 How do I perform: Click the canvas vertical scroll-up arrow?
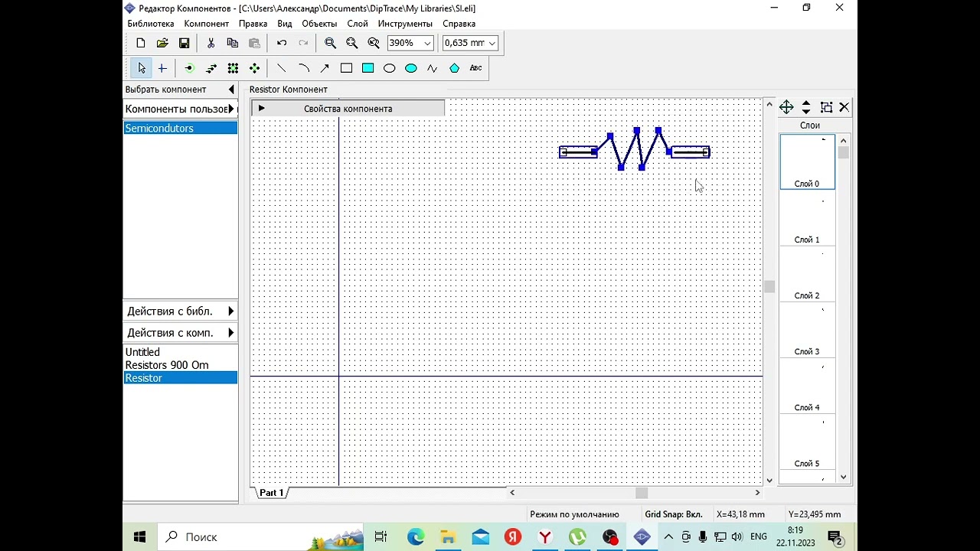[769, 104]
